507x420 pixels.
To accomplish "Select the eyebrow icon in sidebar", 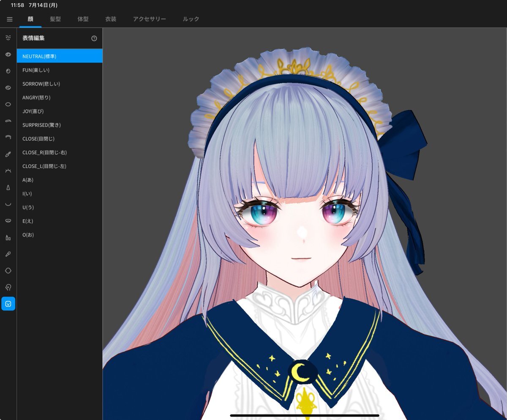I will [8, 121].
